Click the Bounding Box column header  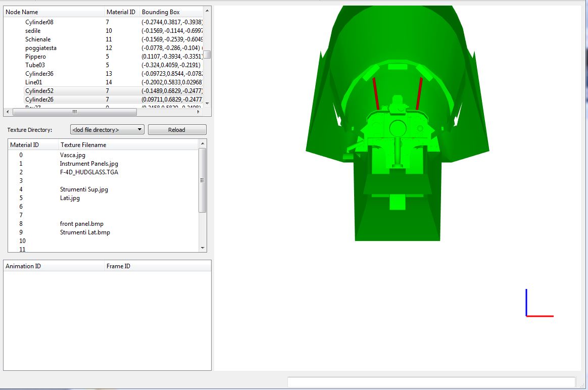[x=171, y=12]
